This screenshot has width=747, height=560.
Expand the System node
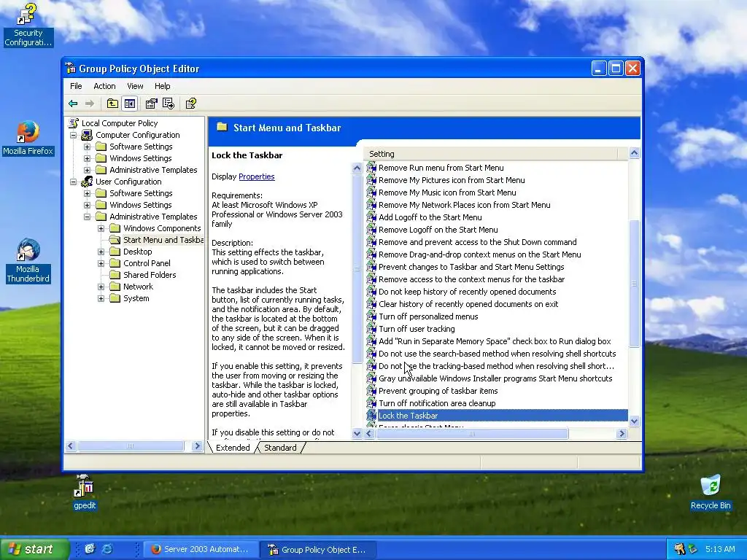tap(101, 298)
